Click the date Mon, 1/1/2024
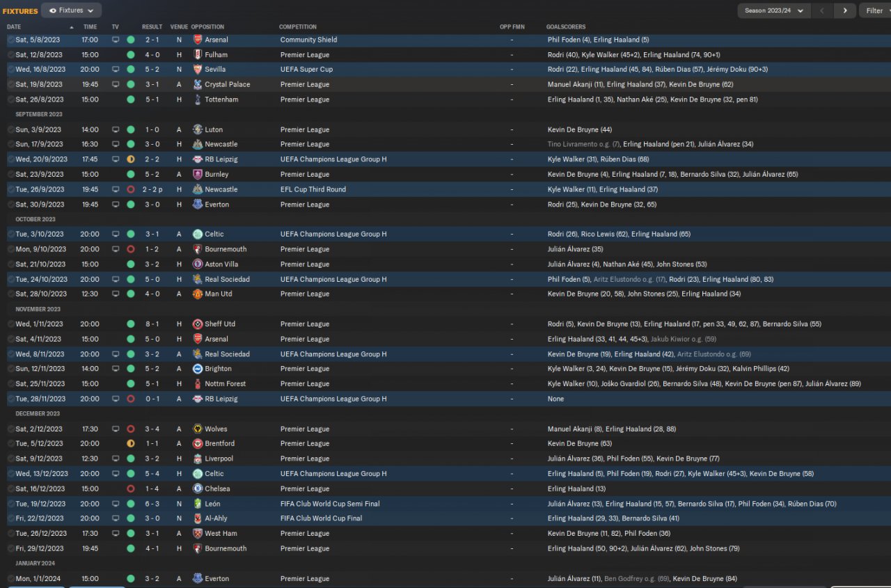The image size is (891, 588). coord(38,579)
